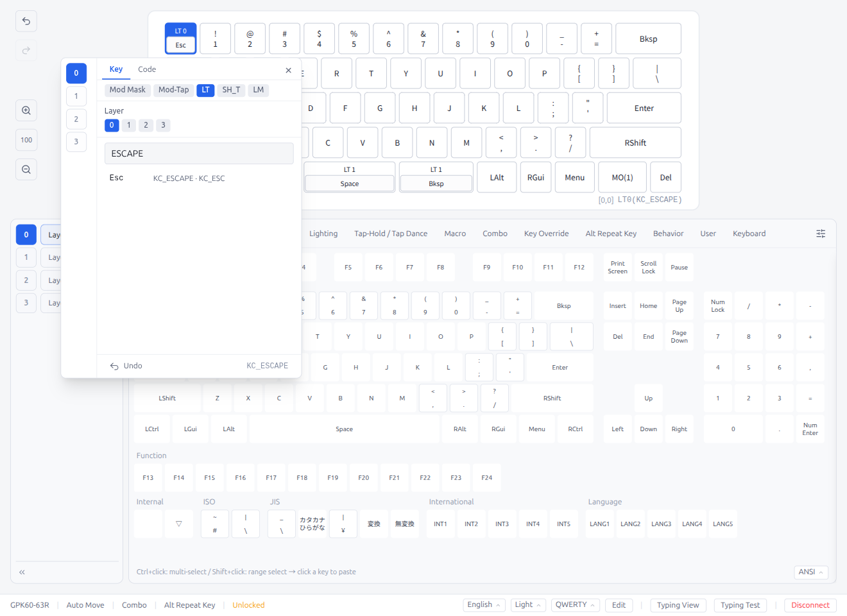Screen dimensions: 847x616
Task: Open the Combo tab
Action: [495, 234]
